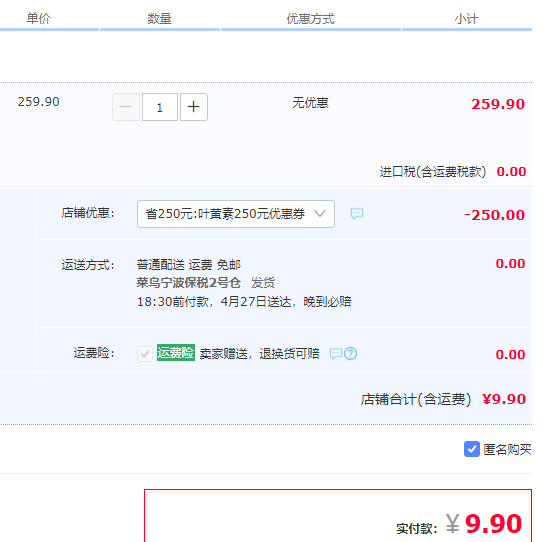The width and height of the screenshot is (543, 542).
Task: Click the 店铺合计 store total ¥9.90
Action: coord(504,399)
